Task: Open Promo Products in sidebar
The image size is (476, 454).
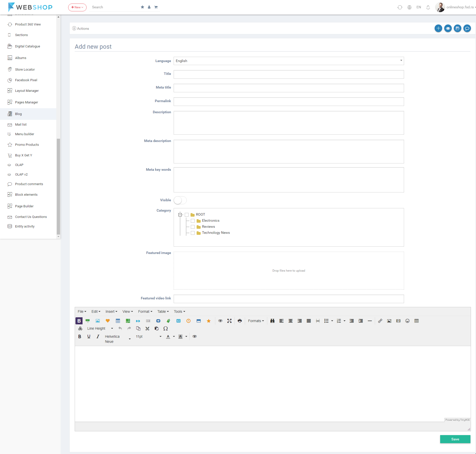Action: pyautogui.click(x=27, y=145)
